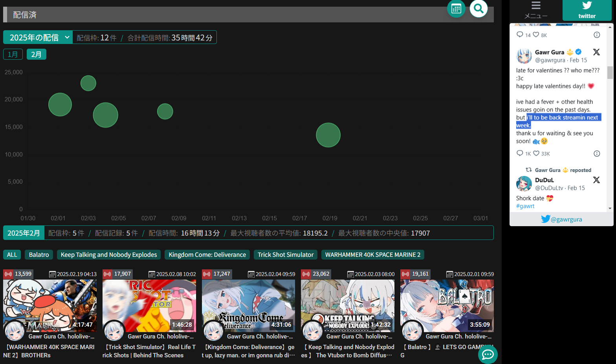Click reply icon on the valentines tweet
616x364 pixels.
pos(520,153)
